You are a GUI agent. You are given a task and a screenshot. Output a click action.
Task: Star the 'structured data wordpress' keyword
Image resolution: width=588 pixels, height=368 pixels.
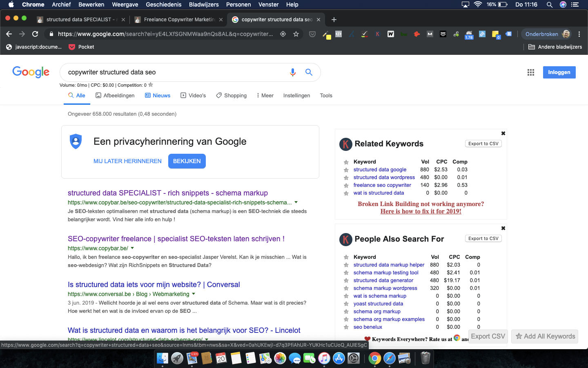[346, 178]
